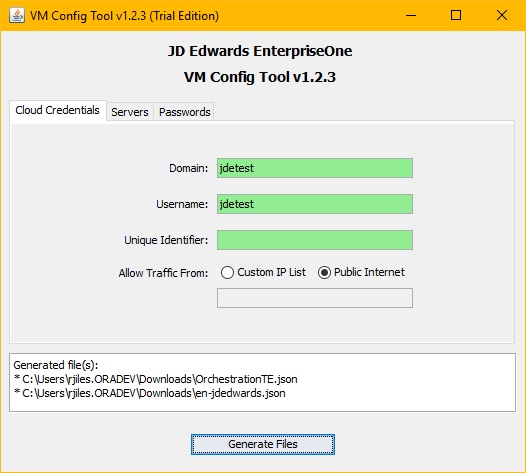Select the Cloud Credentials tab
This screenshot has height=473, width=526.
click(58, 110)
